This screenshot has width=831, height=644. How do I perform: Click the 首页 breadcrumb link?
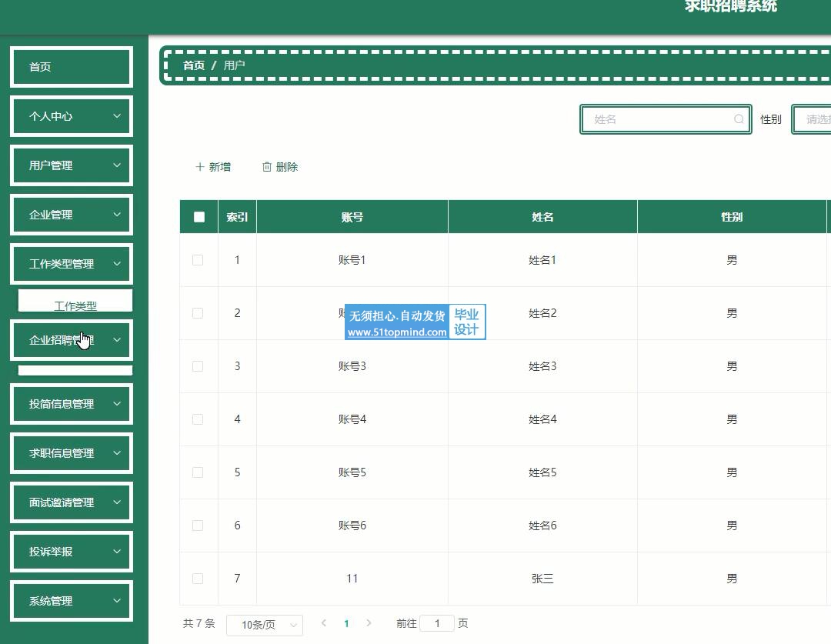194,65
